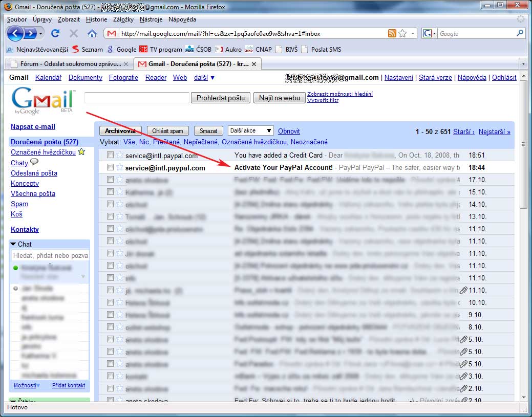Open the Úpravy menu
The image size is (532, 417).
coord(42,19)
